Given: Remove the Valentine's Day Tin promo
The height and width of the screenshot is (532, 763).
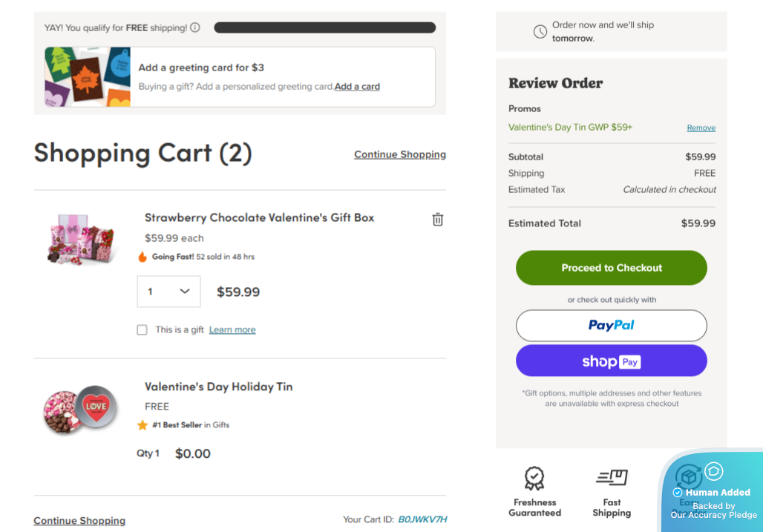Looking at the screenshot, I should [701, 128].
